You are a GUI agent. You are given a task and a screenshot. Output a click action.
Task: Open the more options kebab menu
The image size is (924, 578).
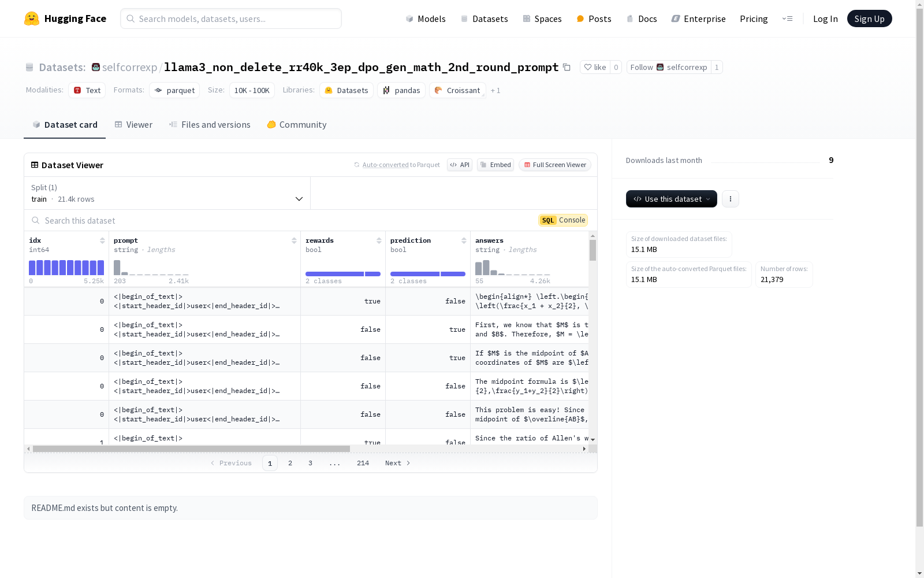(x=731, y=199)
